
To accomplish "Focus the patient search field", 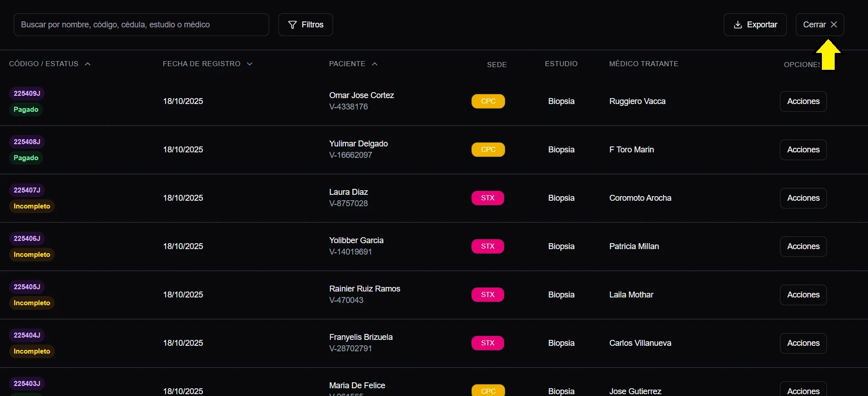I will pyautogui.click(x=141, y=25).
